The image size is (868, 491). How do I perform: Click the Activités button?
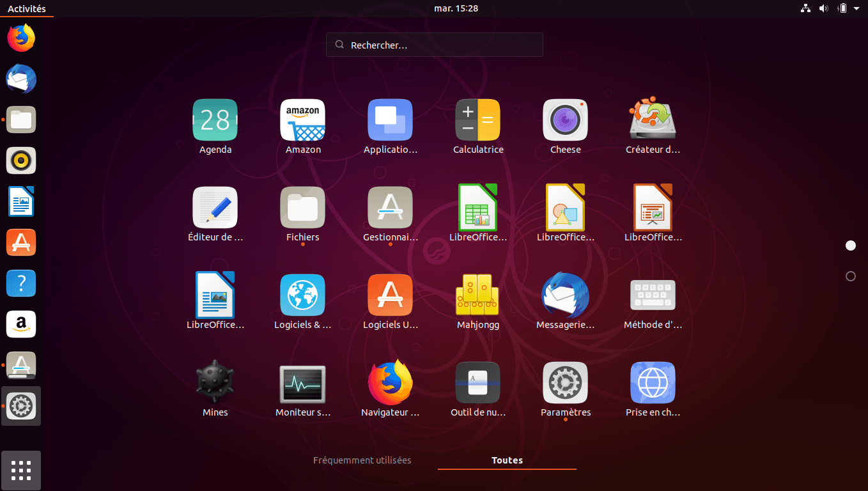[x=27, y=8]
